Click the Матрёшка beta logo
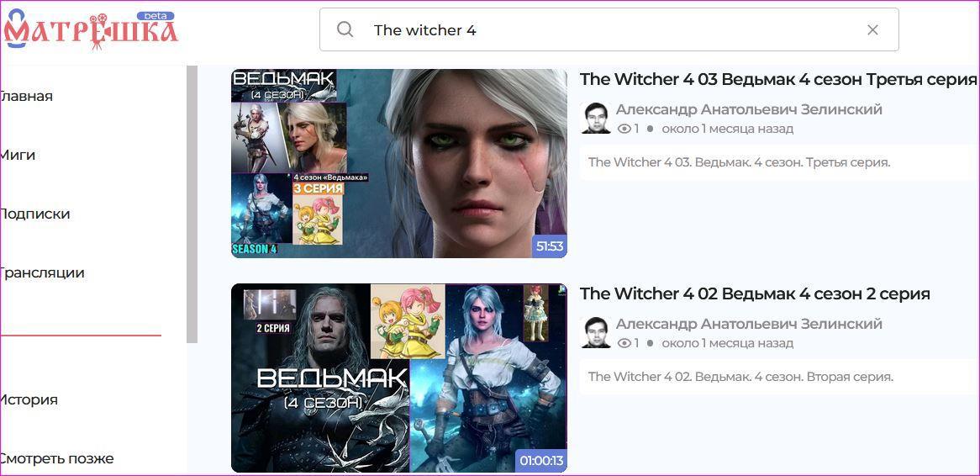Viewport: 980px width, 476px height. pos(91,29)
